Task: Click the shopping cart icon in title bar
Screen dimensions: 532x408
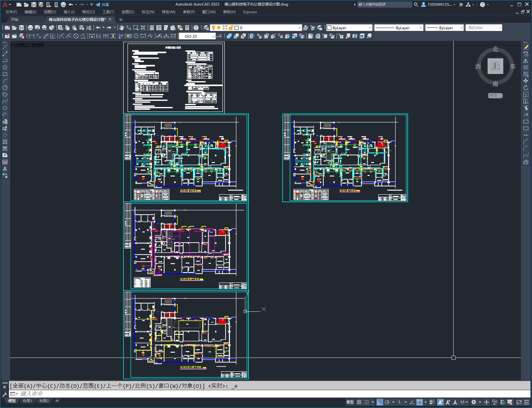Action: pyautogui.click(x=461, y=5)
